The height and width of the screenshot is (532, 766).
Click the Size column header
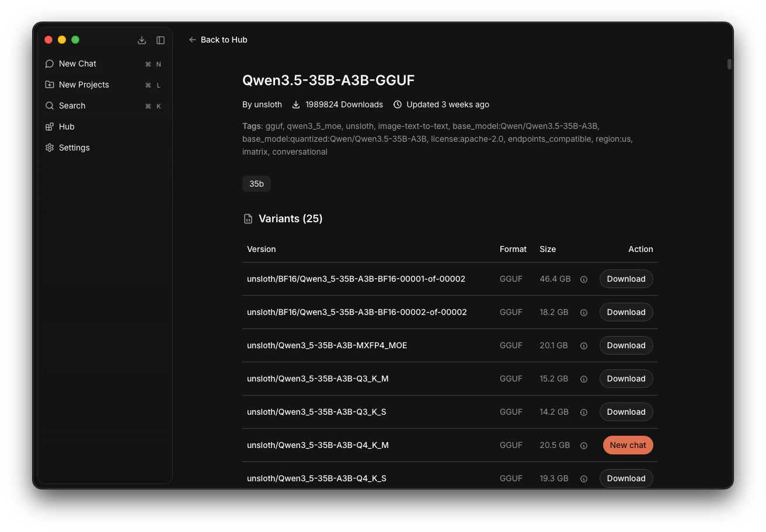click(548, 249)
